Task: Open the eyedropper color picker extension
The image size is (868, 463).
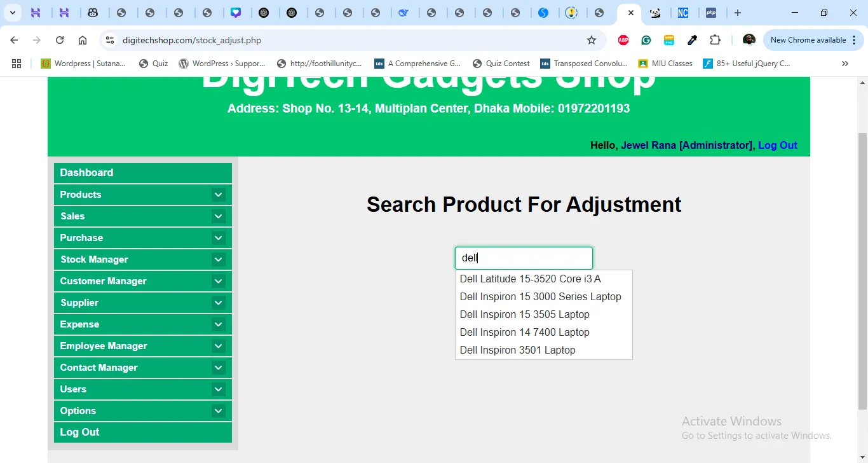Action: [692, 40]
